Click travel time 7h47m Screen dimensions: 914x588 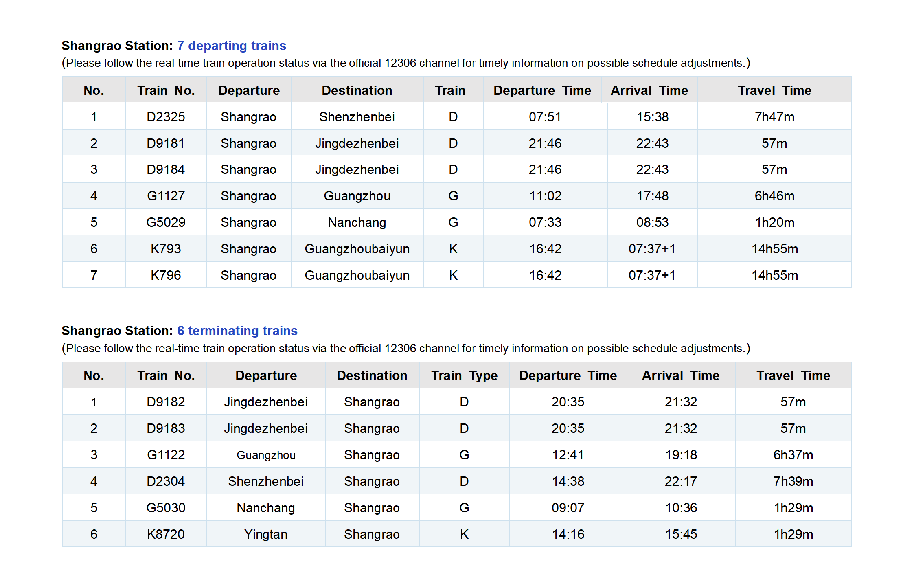pos(774,117)
